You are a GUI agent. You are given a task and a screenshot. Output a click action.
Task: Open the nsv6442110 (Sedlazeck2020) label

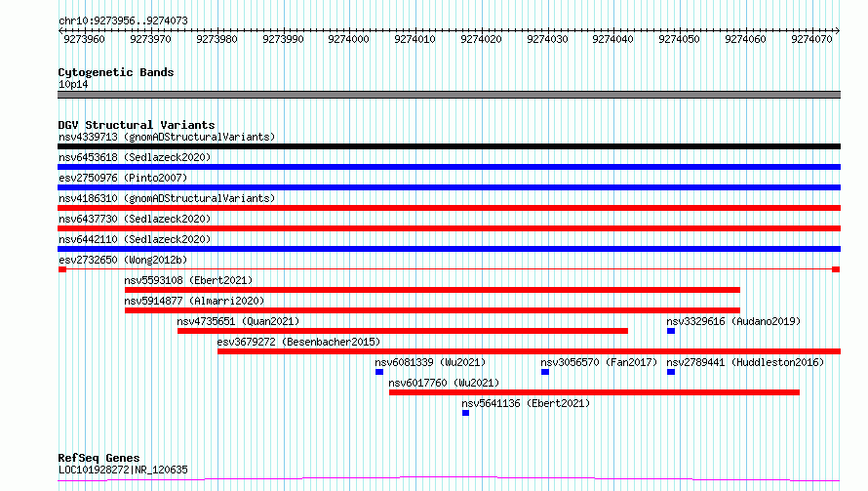(135, 239)
